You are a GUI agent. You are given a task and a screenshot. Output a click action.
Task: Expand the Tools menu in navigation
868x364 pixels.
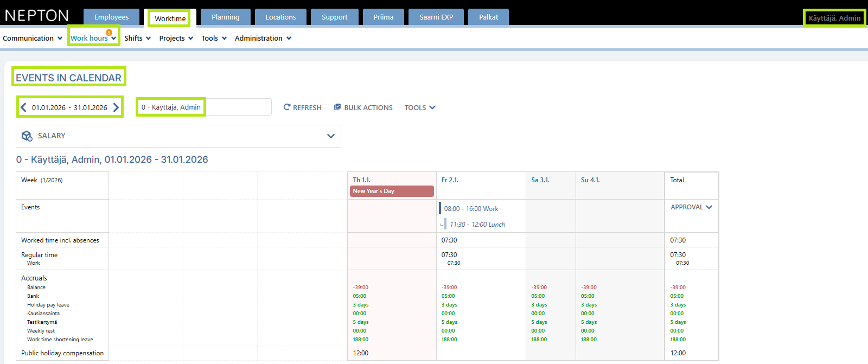[x=214, y=39]
